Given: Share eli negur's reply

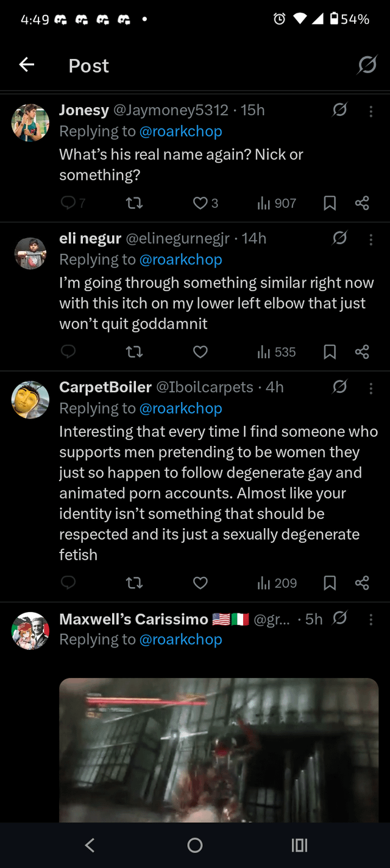Looking at the screenshot, I should [x=362, y=352].
